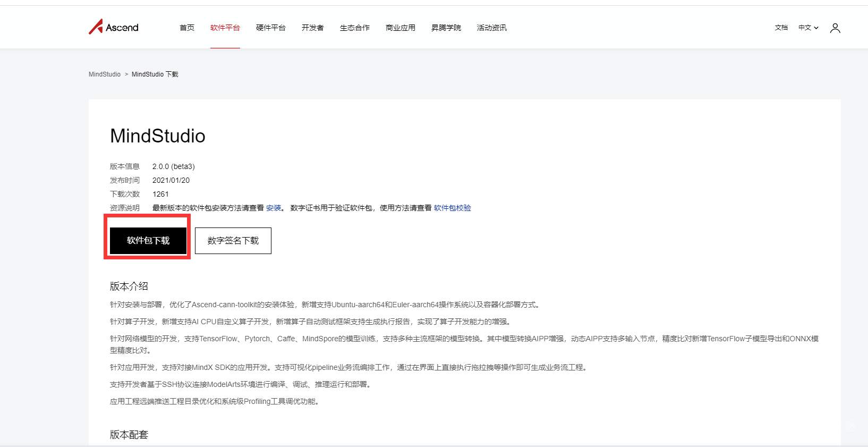
Task: Click the 版本配套 heading
Action: point(129,435)
